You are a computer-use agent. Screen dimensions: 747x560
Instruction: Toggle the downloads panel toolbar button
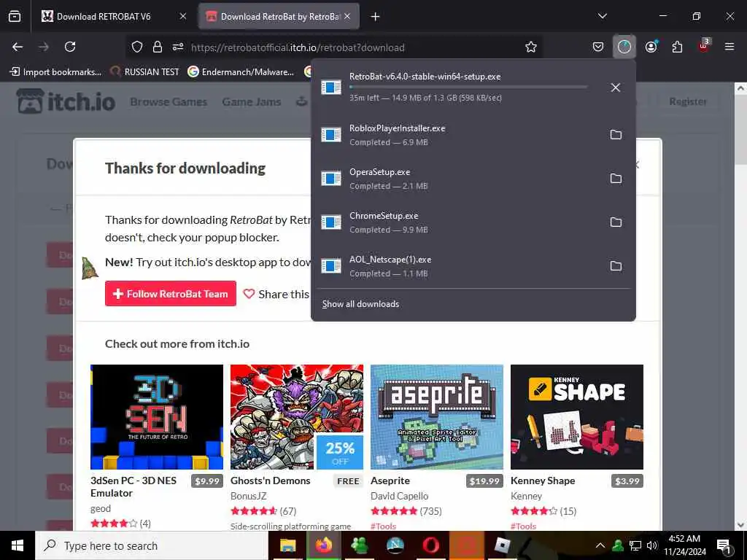pos(624,47)
